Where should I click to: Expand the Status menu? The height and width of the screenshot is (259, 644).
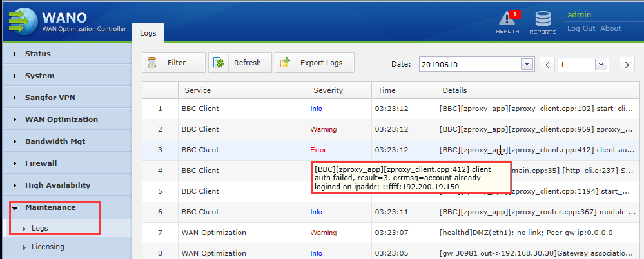pyautogui.click(x=67, y=54)
